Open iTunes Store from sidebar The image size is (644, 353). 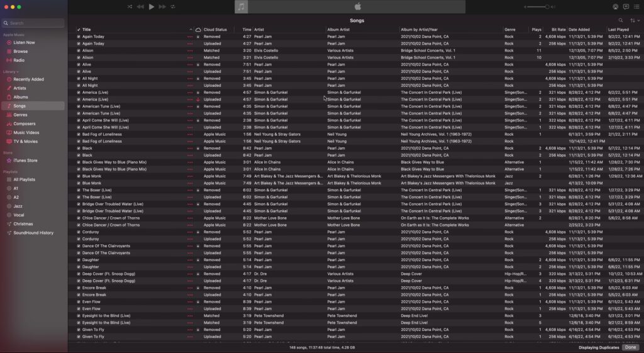(25, 160)
